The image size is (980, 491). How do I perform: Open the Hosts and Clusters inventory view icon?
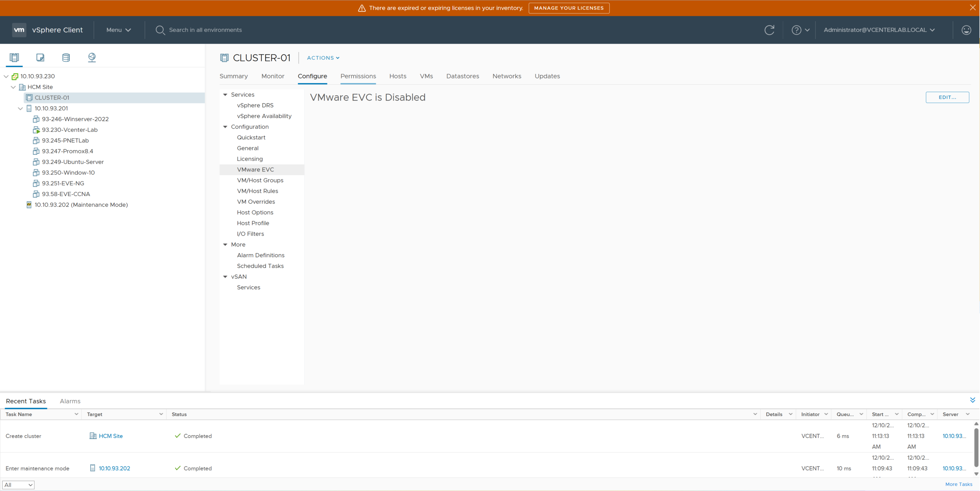point(14,57)
